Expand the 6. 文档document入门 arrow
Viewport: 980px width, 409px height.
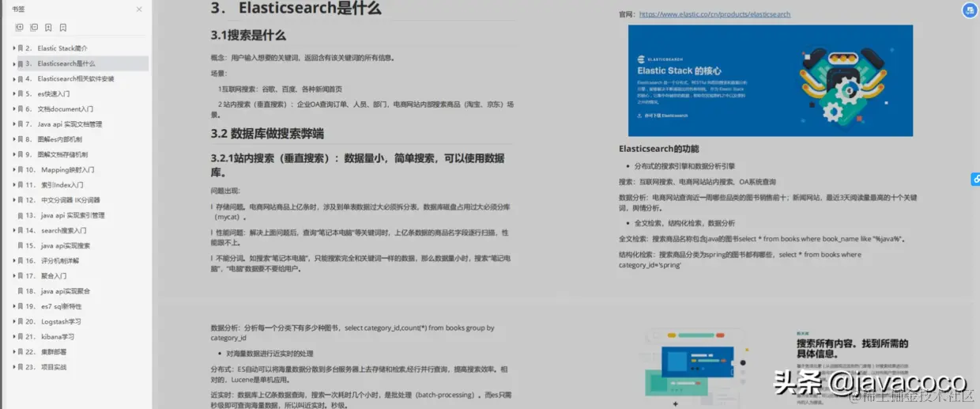coord(13,109)
